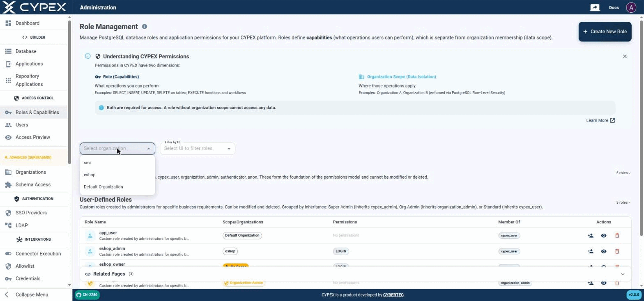Screen dimensions: 644x301
Task: Click the v2.0.0 version badge
Action: [x=634, y=295]
